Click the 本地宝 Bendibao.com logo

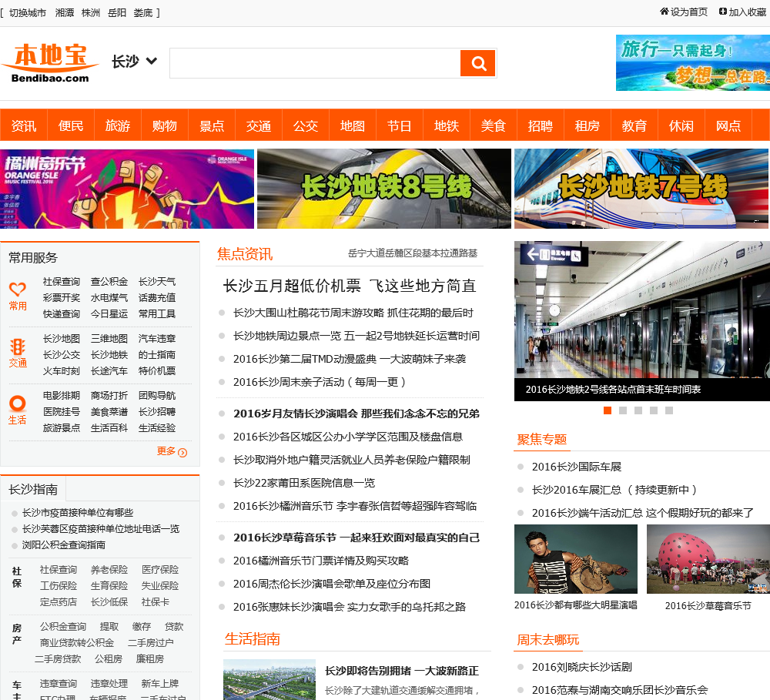click(x=50, y=63)
